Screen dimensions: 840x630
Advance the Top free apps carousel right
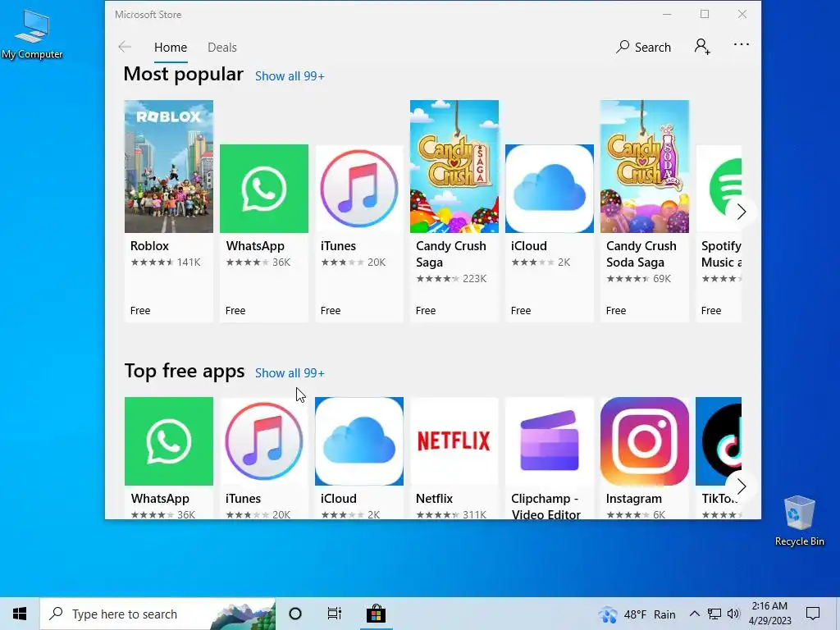(x=742, y=486)
